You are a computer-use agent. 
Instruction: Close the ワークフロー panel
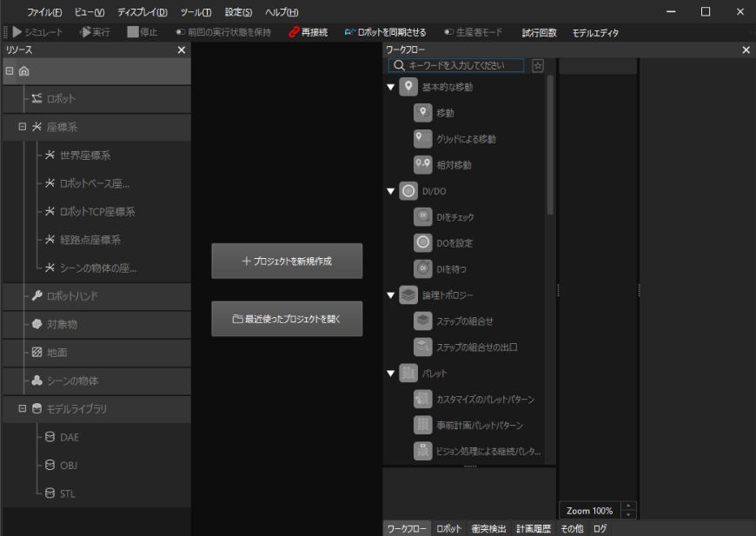point(746,50)
